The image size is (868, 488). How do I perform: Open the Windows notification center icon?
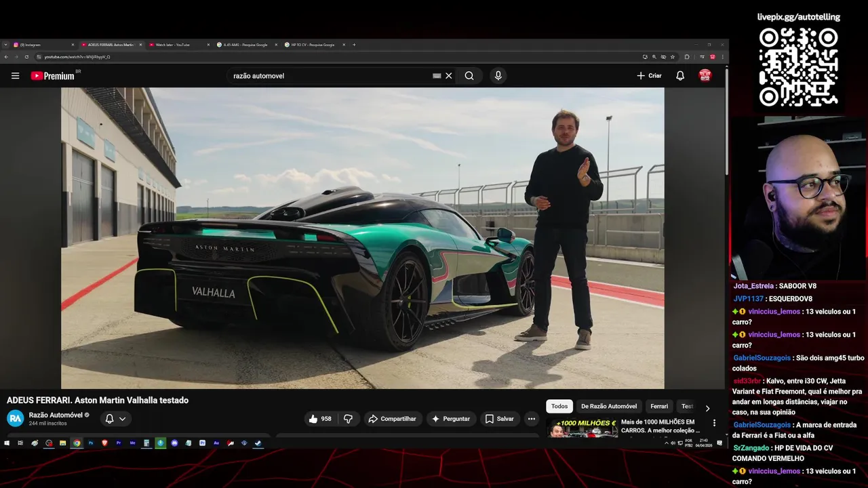(719, 443)
